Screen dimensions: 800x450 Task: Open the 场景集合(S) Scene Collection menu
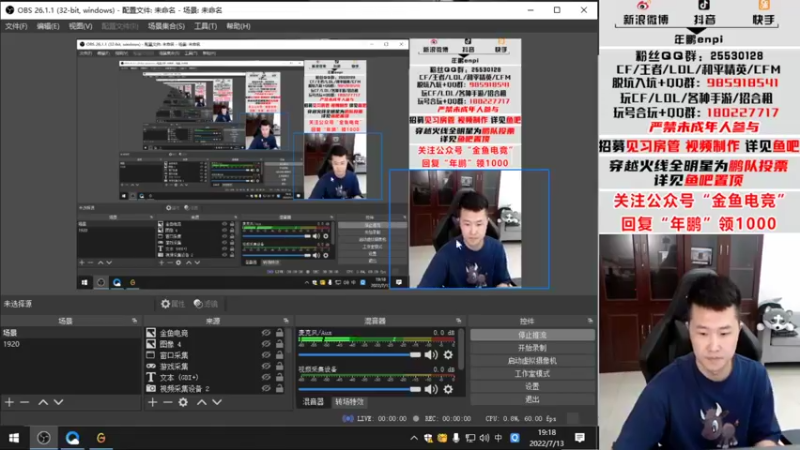[166, 26]
